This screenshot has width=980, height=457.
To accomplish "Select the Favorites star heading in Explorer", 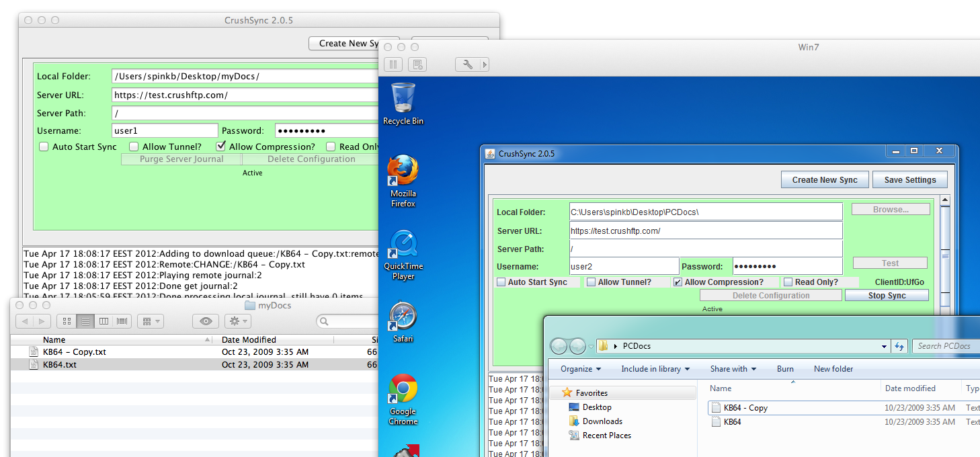I will point(585,393).
